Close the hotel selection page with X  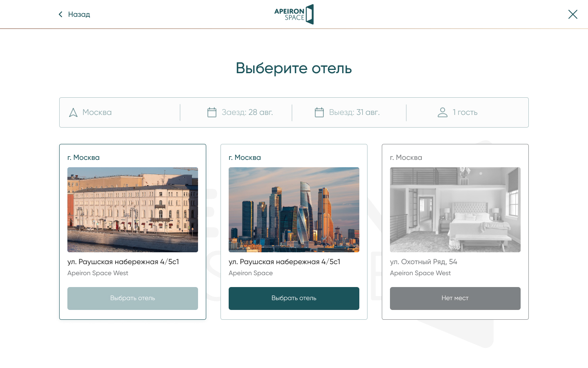click(x=573, y=14)
